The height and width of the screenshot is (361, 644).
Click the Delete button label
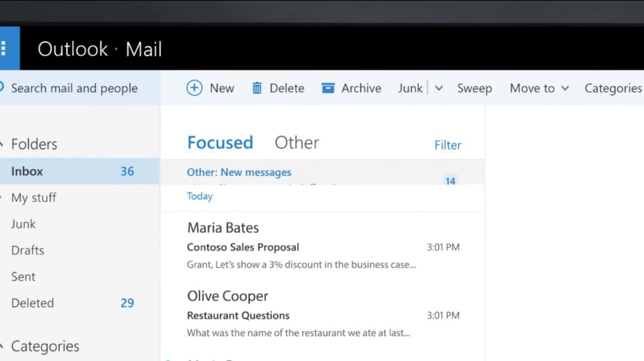tap(287, 88)
